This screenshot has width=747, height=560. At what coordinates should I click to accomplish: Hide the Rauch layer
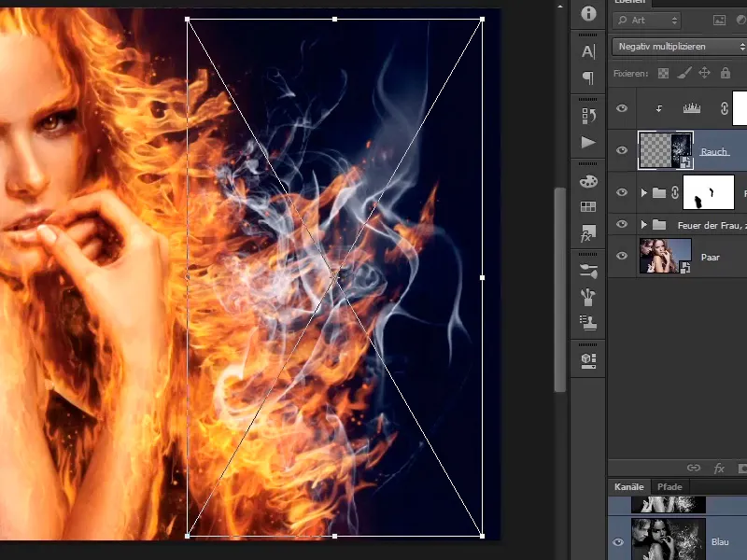(622, 150)
